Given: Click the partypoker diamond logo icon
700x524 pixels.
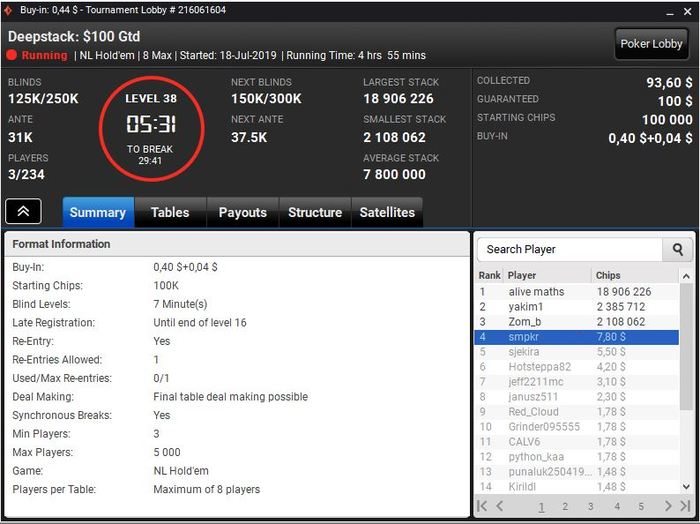Looking at the screenshot, I should point(8,10).
